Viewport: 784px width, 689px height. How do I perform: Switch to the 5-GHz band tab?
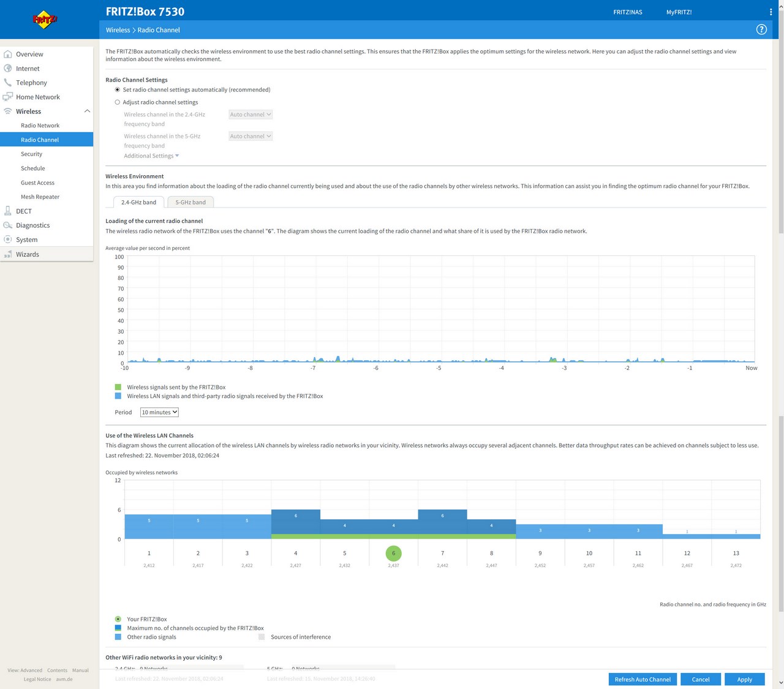[190, 202]
